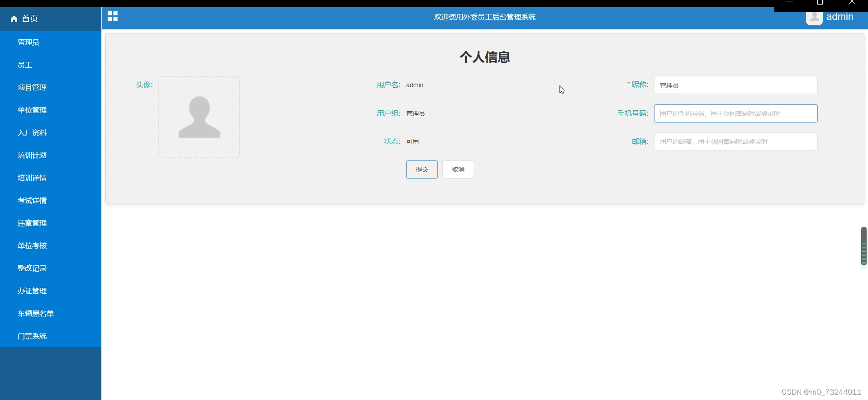
Task: Click the admin user avatar icon
Action: [814, 17]
